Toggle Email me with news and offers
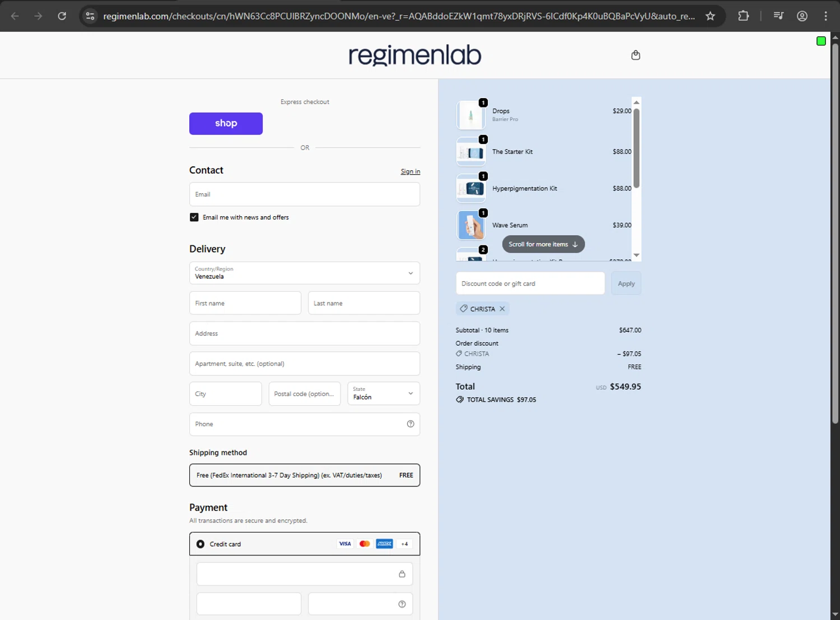Viewport: 840px width, 620px height. (194, 217)
